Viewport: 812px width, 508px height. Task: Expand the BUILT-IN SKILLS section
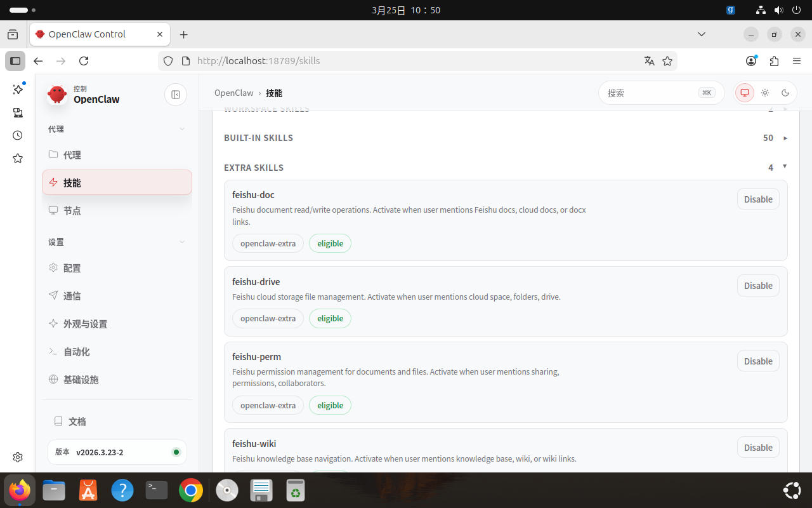coord(506,138)
